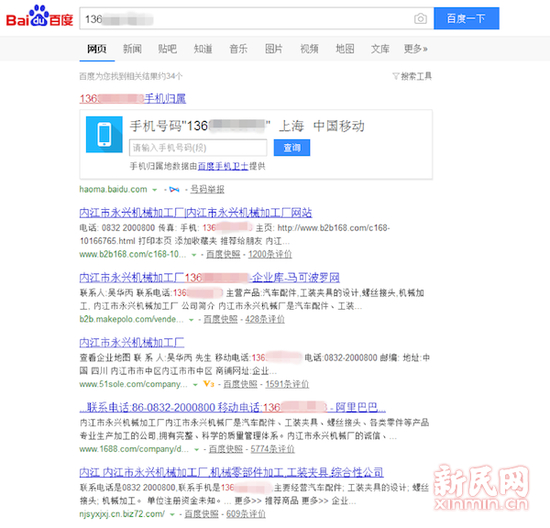Click the 百度一下 search button
Image resolution: width=550 pixels, height=528 pixels.
(x=466, y=18)
